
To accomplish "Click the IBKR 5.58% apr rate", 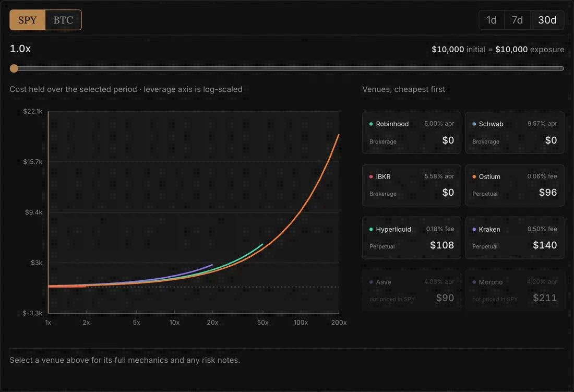I will 439,176.
